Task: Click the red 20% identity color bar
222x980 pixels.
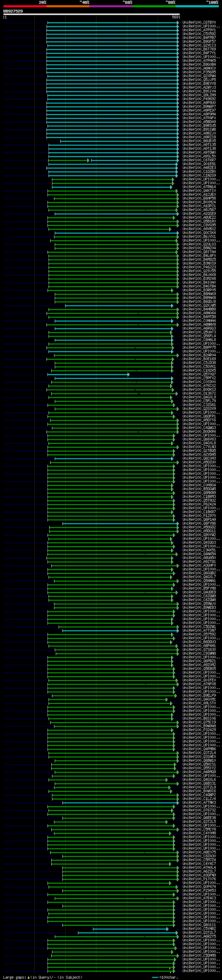Action: [25, 6]
